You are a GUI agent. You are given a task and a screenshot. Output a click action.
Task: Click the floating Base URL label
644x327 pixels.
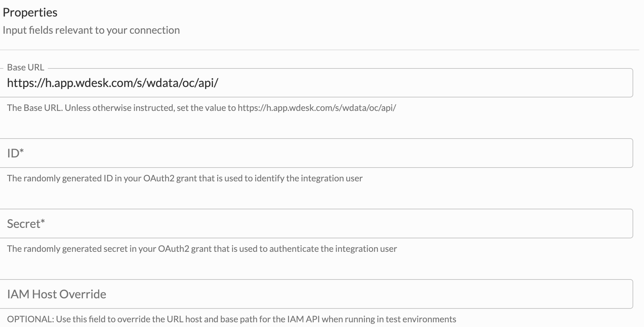pyautogui.click(x=26, y=67)
